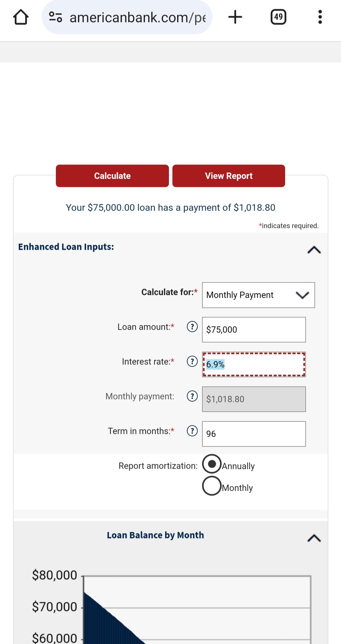The image size is (341, 644).
Task: Focus the Interest rate field
Action: pos(254,364)
